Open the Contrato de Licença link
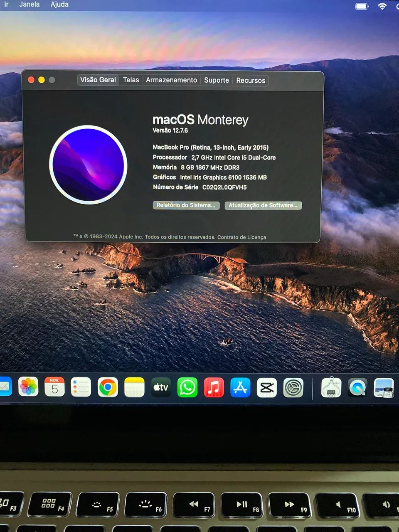The height and width of the screenshot is (532, 399). 241,237
